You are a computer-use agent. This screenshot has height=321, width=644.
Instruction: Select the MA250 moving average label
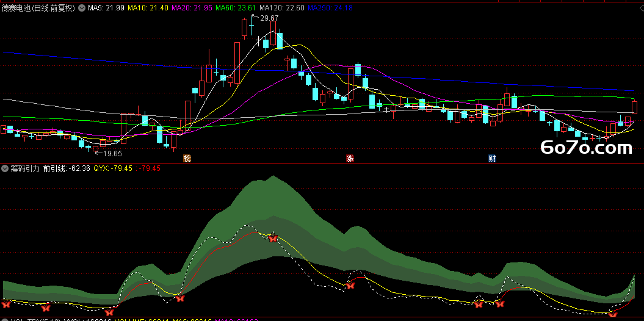tap(330, 8)
